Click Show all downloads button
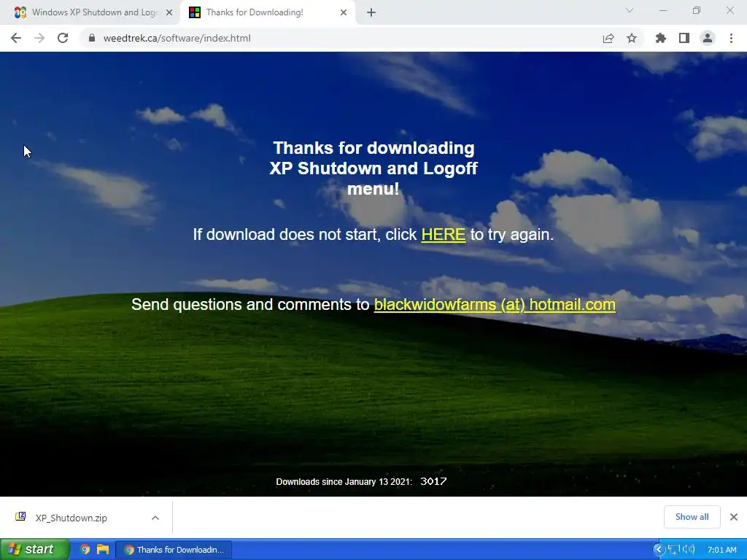This screenshot has height=560, width=747. (x=692, y=517)
